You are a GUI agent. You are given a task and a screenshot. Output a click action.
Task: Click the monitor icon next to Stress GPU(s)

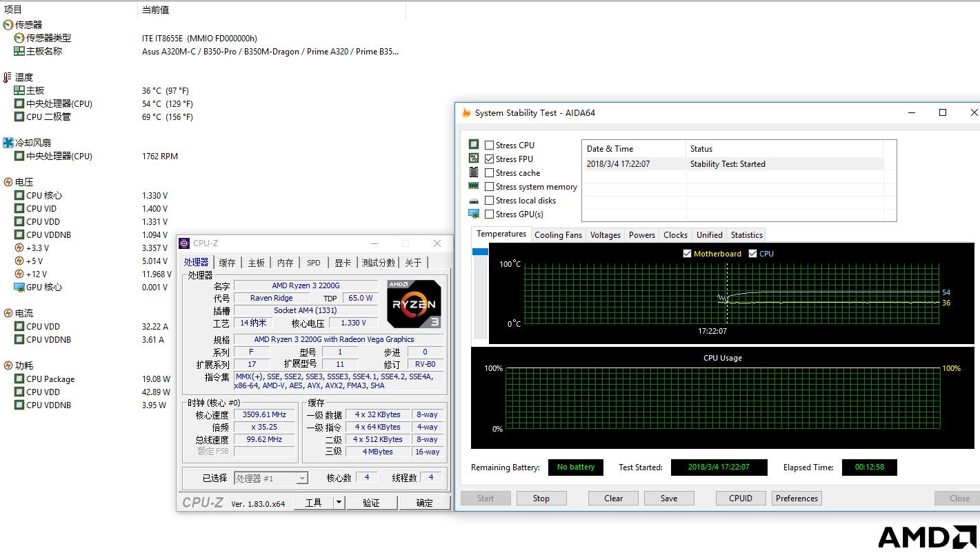tap(474, 214)
